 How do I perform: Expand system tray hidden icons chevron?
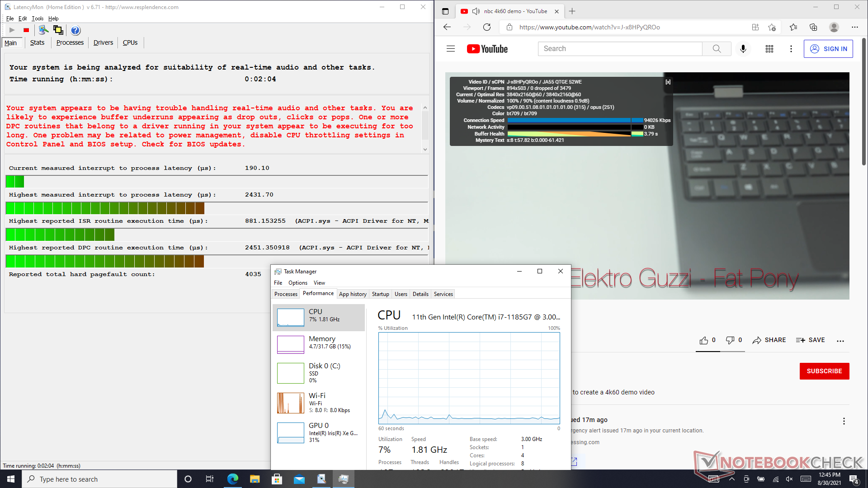pos(732,479)
